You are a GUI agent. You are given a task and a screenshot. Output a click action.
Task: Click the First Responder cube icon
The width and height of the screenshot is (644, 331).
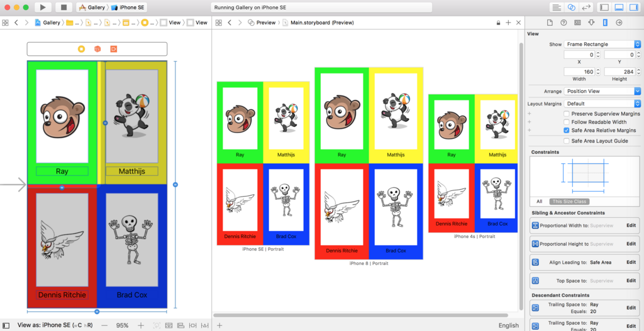point(97,49)
